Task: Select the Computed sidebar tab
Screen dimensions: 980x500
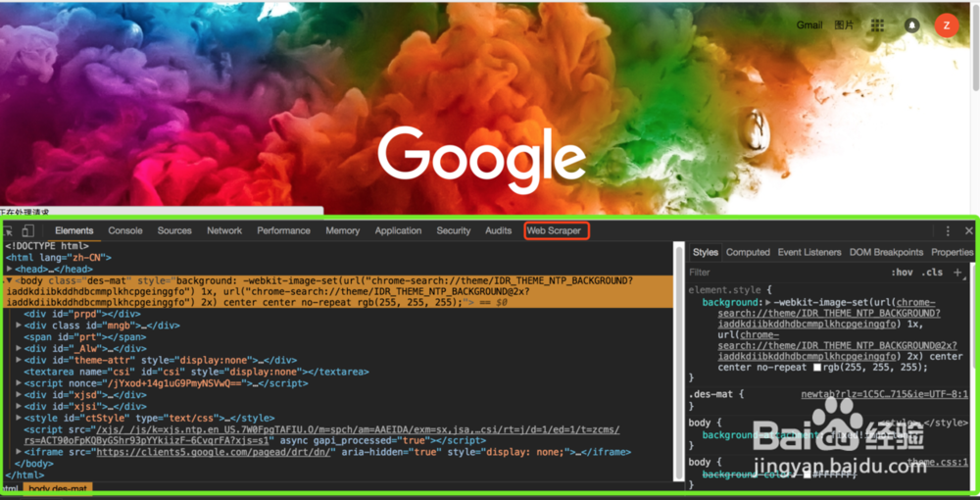Action: [748, 252]
